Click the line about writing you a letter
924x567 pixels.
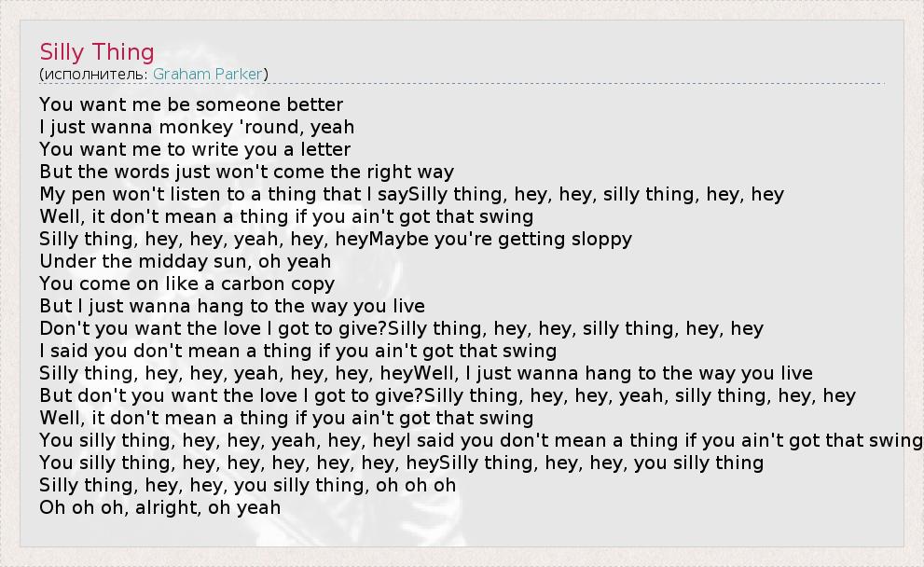click(195, 149)
